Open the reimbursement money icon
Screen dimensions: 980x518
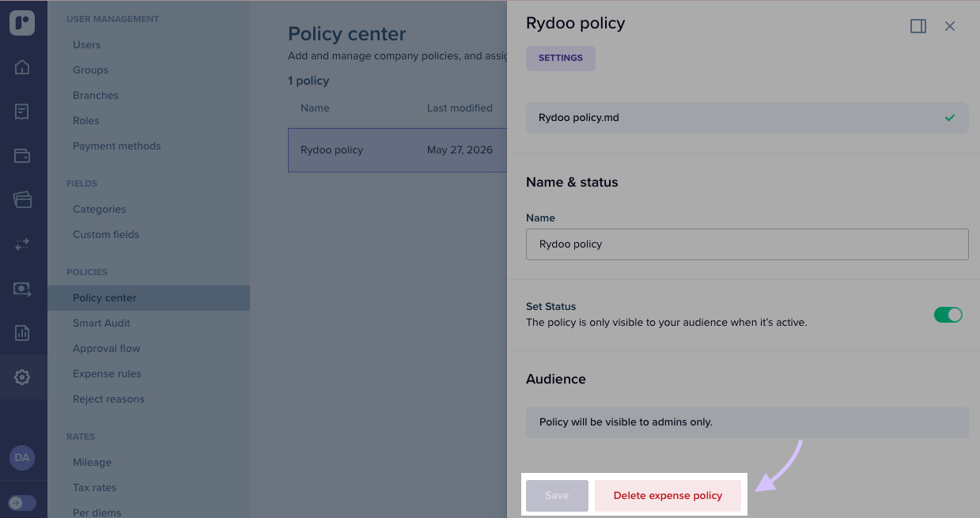coord(22,289)
